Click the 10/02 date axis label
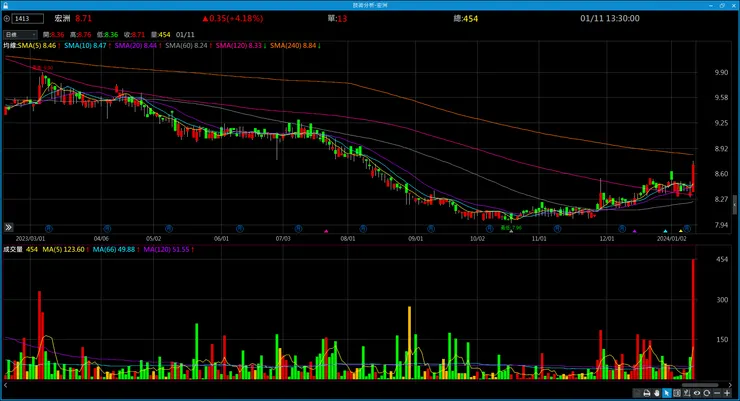 pos(477,239)
